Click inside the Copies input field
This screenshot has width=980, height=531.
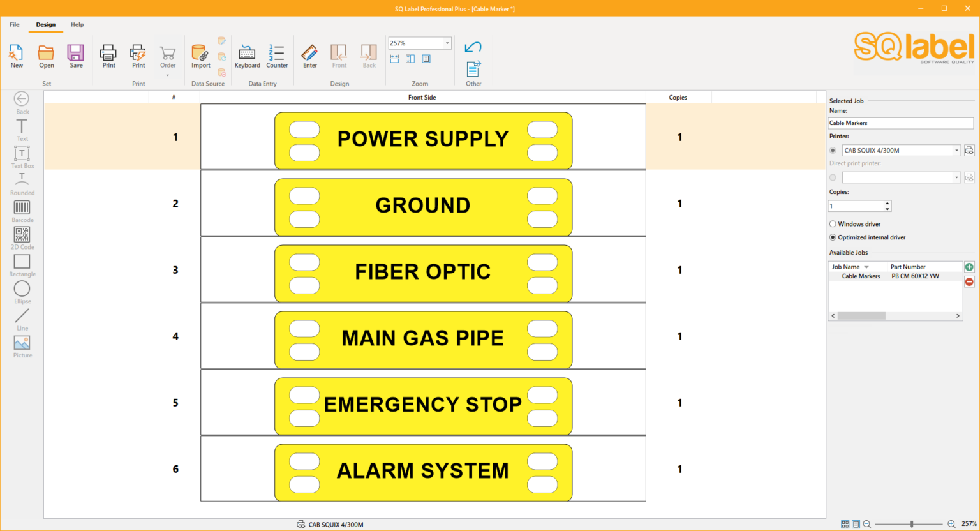[x=855, y=206]
